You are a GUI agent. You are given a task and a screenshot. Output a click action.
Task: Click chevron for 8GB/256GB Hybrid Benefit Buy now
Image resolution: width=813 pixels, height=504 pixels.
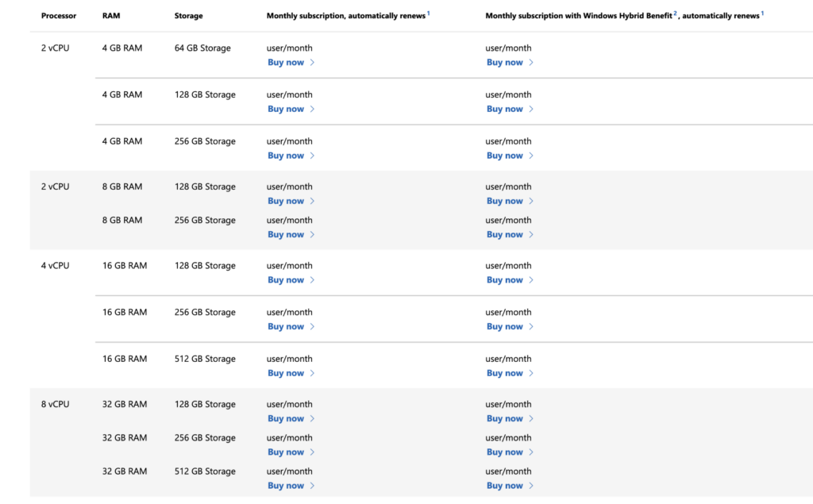[531, 235]
